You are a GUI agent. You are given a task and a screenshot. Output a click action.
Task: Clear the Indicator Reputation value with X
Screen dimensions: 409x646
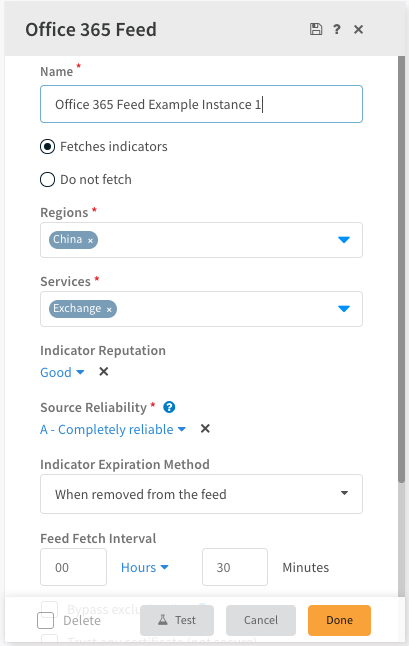click(104, 372)
